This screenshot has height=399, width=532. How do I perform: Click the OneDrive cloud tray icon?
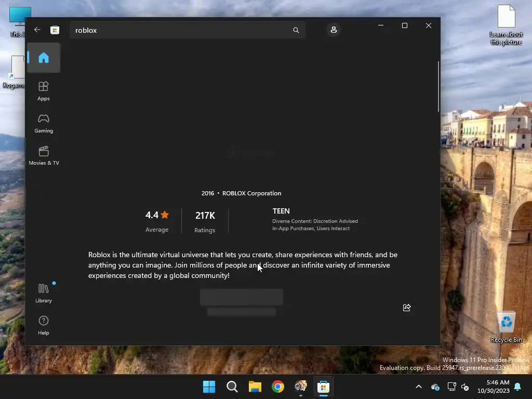[435, 387]
